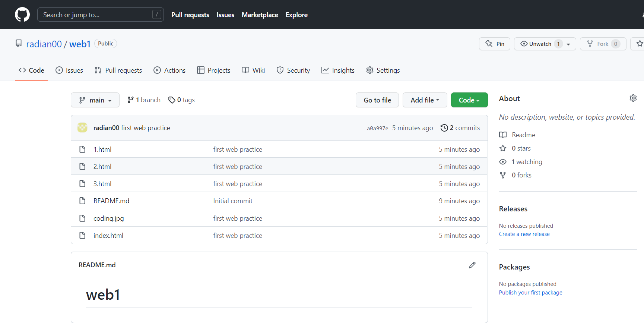The height and width of the screenshot is (334, 644).
Task: Click Create a new release link
Action: click(x=524, y=234)
